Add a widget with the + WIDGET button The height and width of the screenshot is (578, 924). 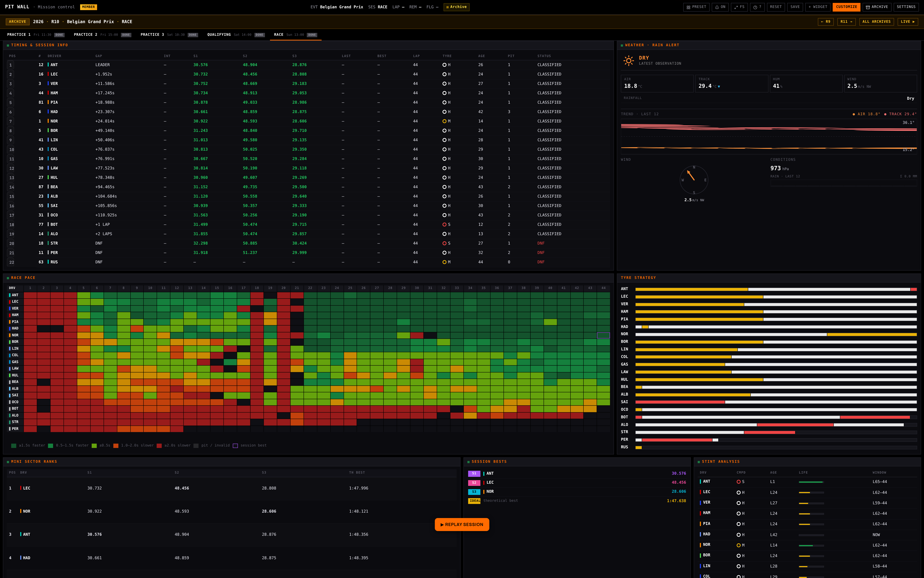tap(818, 7)
